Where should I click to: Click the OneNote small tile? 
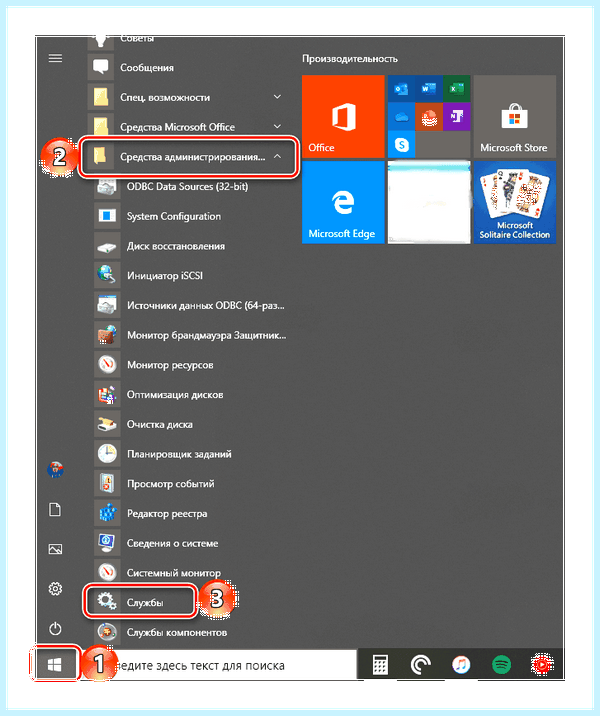coord(457,116)
